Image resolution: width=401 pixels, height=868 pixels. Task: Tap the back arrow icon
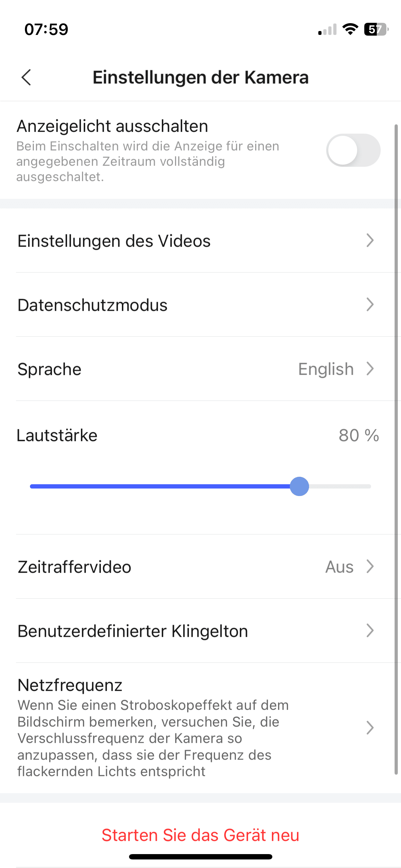pyautogui.click(x=26, y=77)
